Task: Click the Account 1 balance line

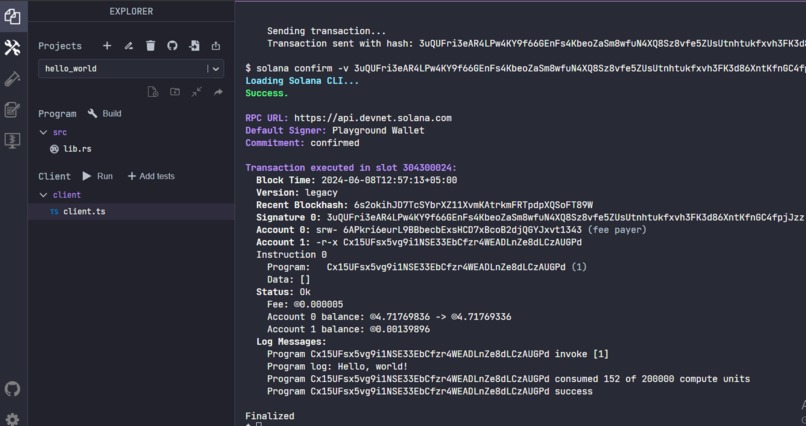Action: pyautogui.click(x=349, y=329)
